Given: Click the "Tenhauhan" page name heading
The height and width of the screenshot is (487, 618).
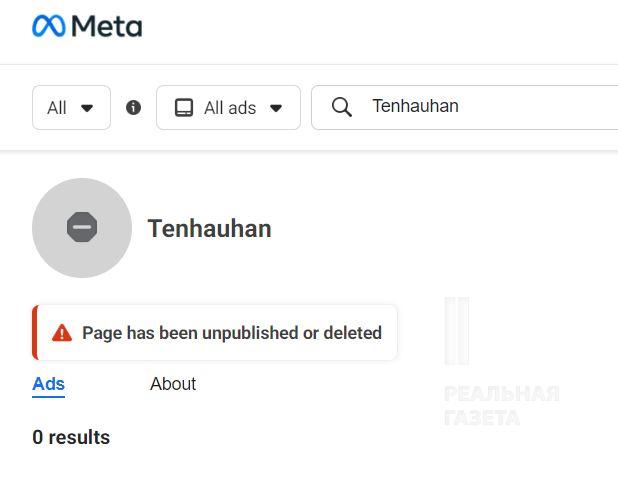Looking at the screenshot, I should 209,228.
